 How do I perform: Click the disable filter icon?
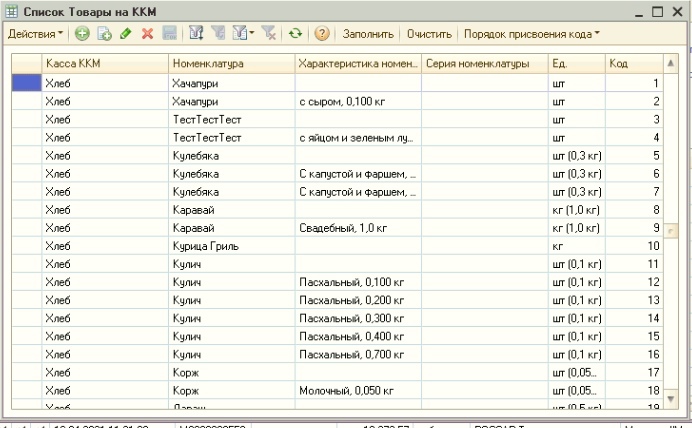270,34
